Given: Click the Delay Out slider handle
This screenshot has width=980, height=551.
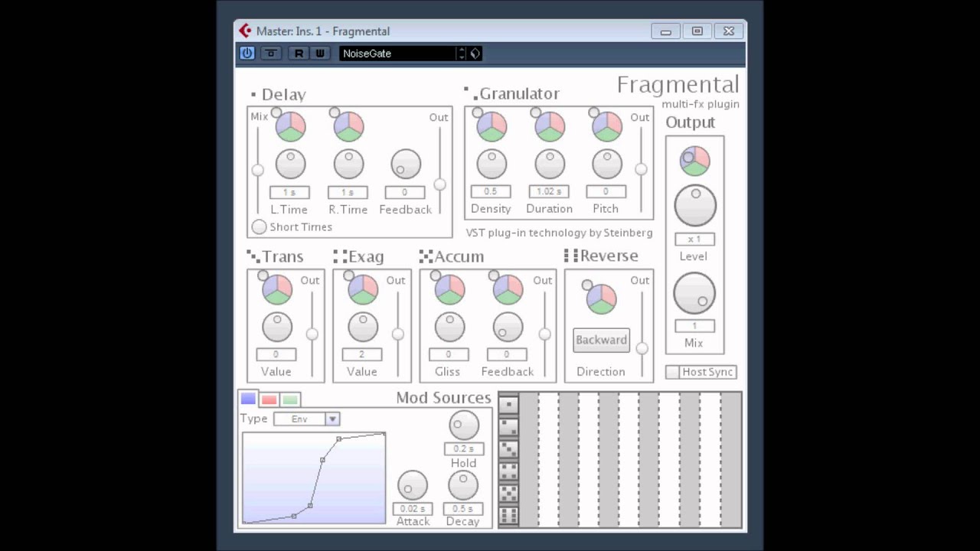Looking at the screenshot, I should pos(439,184).
